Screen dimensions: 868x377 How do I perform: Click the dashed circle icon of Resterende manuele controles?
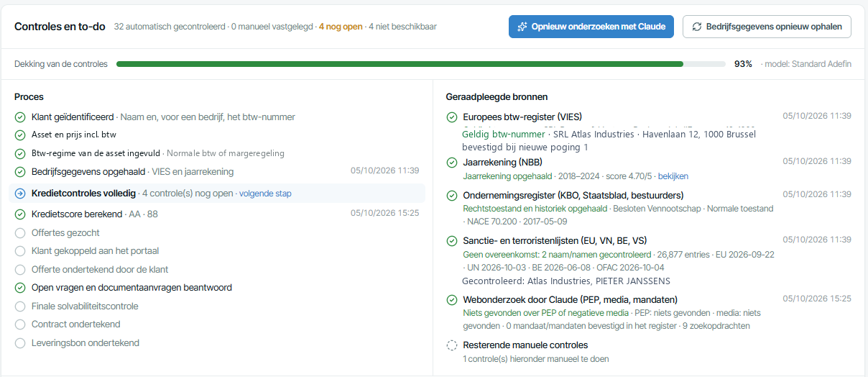click(452, 345)
